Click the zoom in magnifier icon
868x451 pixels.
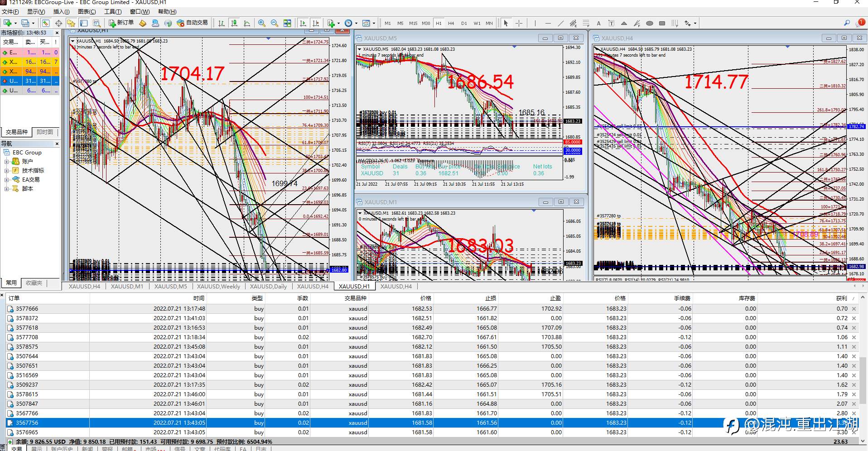point(261,23)
